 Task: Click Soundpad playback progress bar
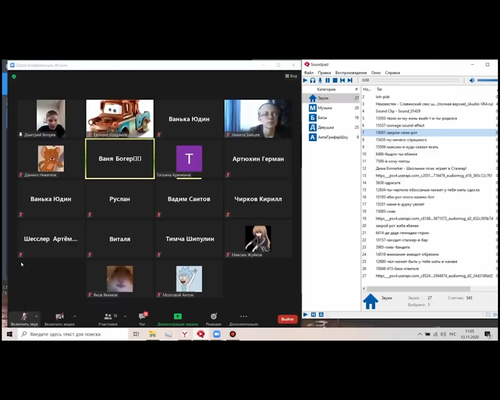click(415, 80)
